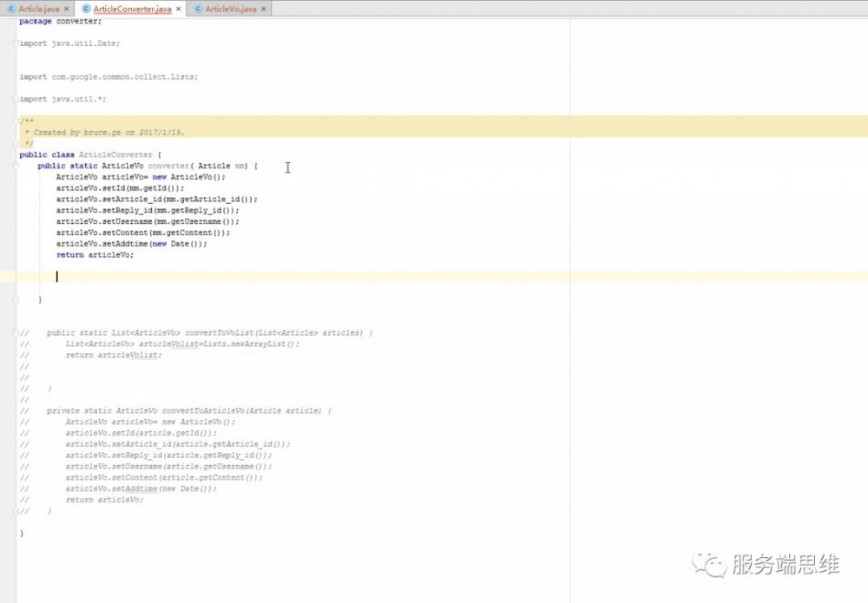Click the class icon on ArticleConverter.java tab
Viewport: 868px width, 603px height.
pyautogui.click(x=86, y=7)
